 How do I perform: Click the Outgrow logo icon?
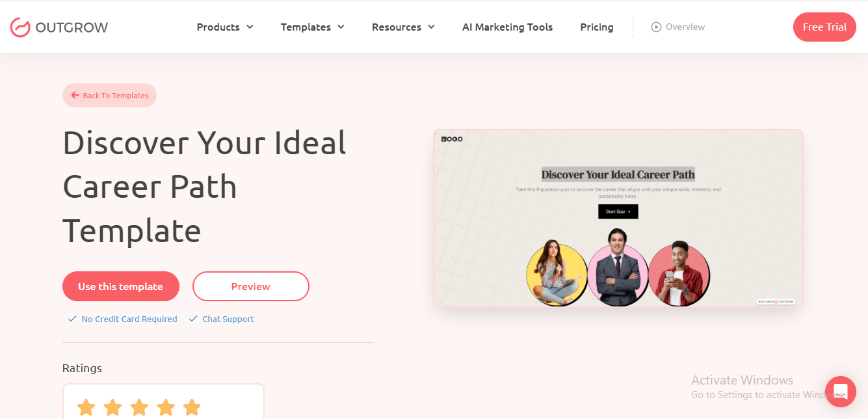point(20,27)
